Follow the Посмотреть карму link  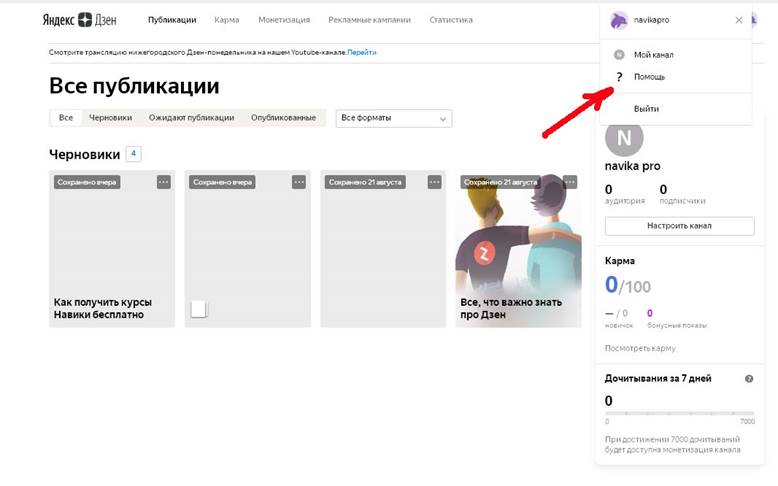(x=640, y=348)
